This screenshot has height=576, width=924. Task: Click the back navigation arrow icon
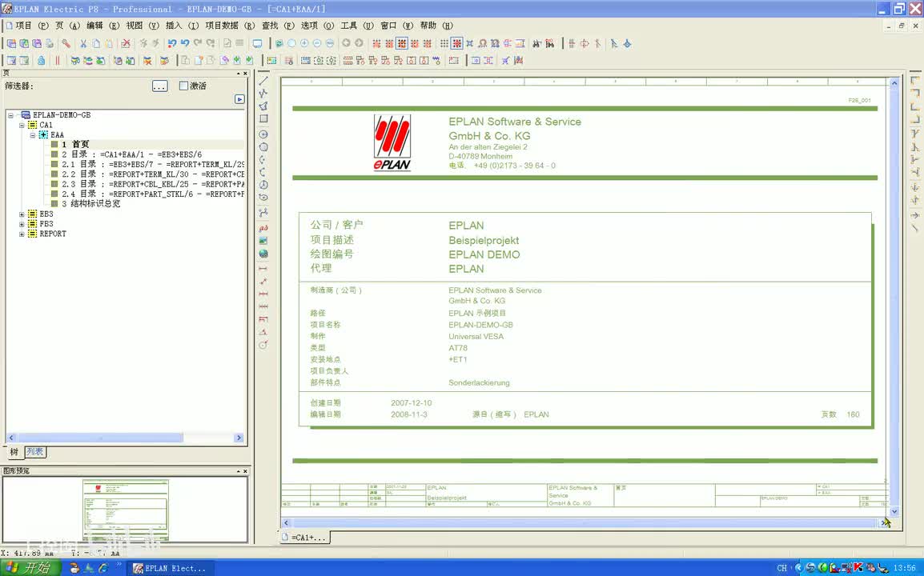coord(346,43)
